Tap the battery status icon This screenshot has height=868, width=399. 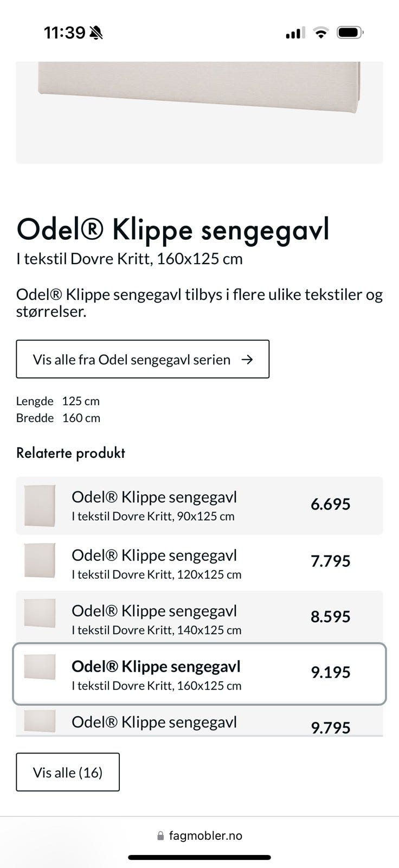click(x=350, y=33)
